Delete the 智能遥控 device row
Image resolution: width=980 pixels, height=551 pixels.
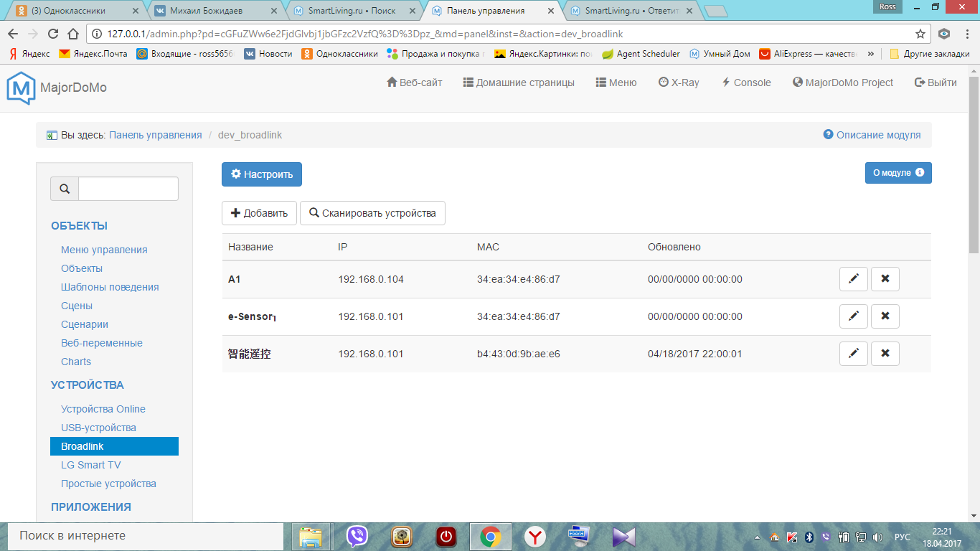[885, 354]
